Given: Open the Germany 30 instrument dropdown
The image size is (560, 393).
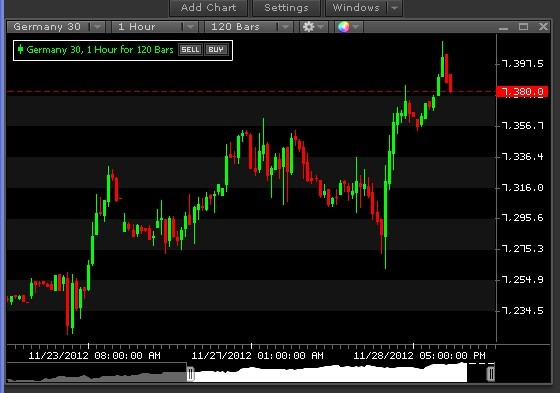Looking at the screenshot, I should point(56,27).
